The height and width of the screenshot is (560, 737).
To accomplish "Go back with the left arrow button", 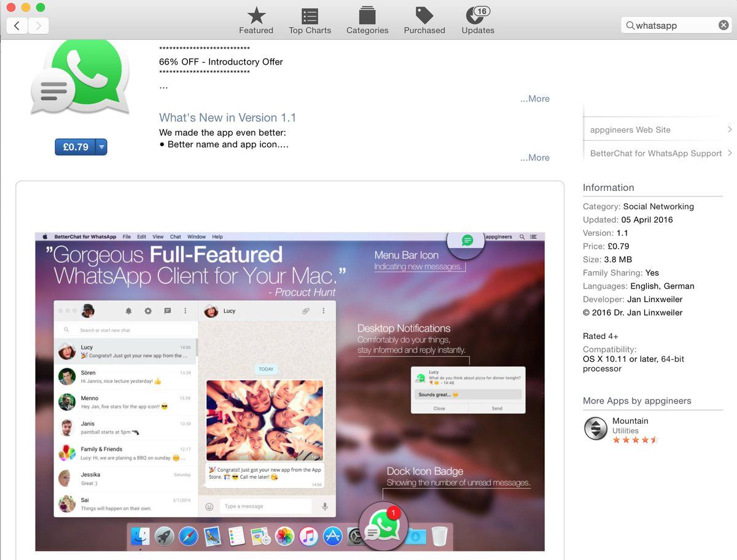I will [x=17, y=25].
